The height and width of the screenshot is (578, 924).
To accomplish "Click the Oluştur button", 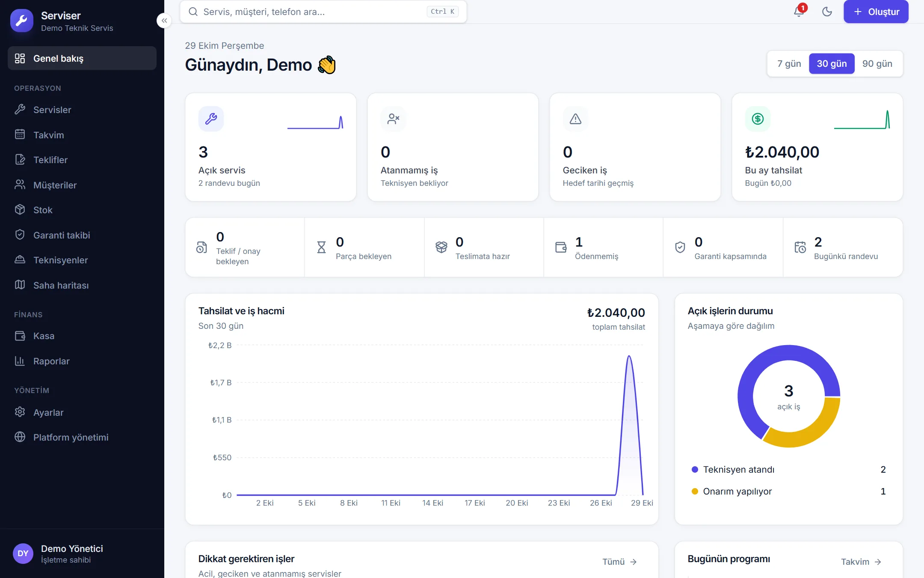I will [x=876, y=12].
